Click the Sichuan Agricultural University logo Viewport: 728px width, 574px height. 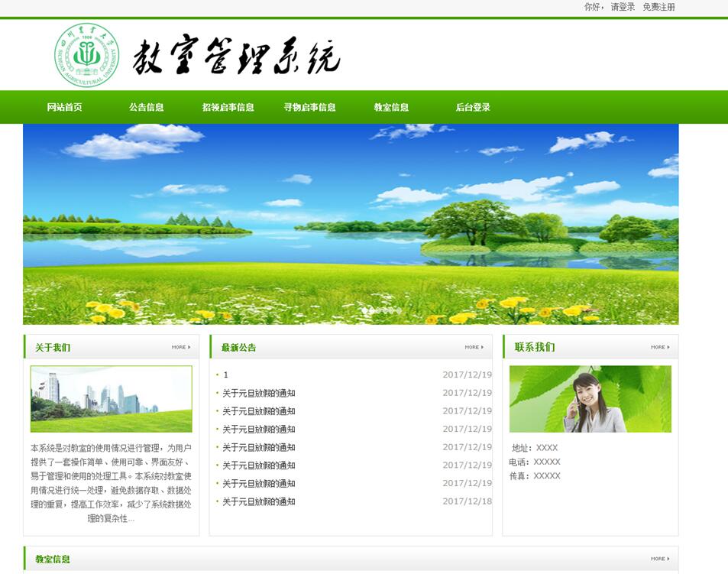pyautogui.click(x=87, y=55)
